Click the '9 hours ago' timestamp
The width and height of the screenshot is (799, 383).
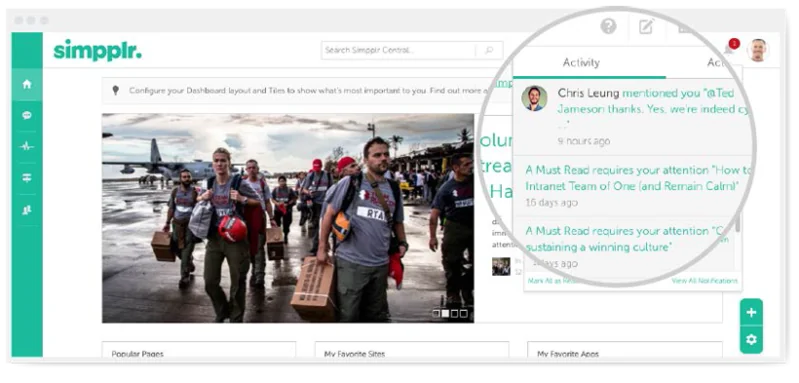(583, 141)
